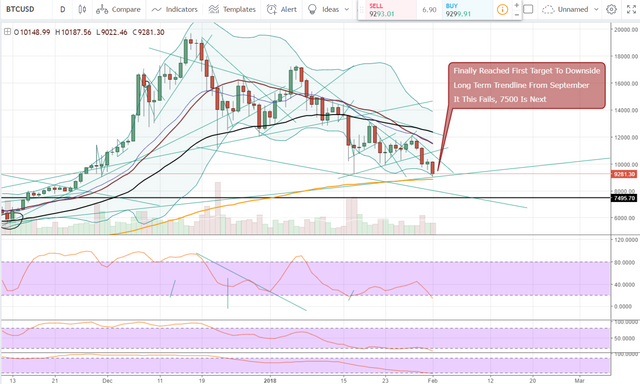Screen dimensions: 640x384
Task: Change the D daily interval
Action: 62,9
